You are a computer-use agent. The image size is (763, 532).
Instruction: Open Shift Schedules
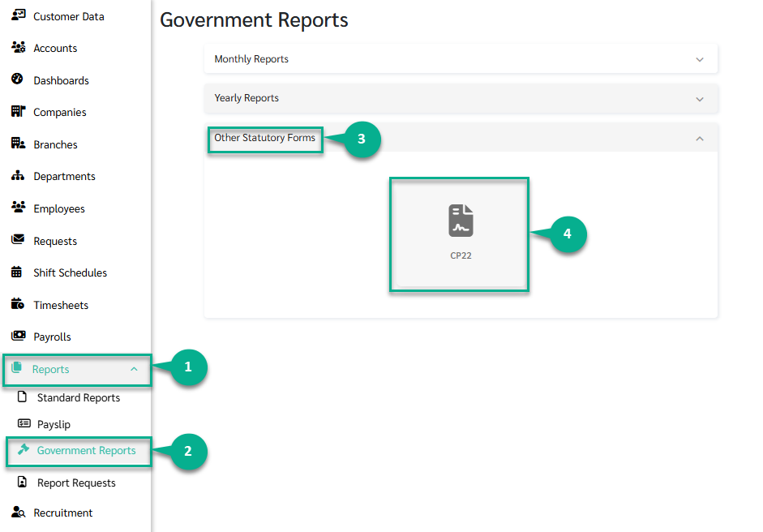[x=70, y=272]
